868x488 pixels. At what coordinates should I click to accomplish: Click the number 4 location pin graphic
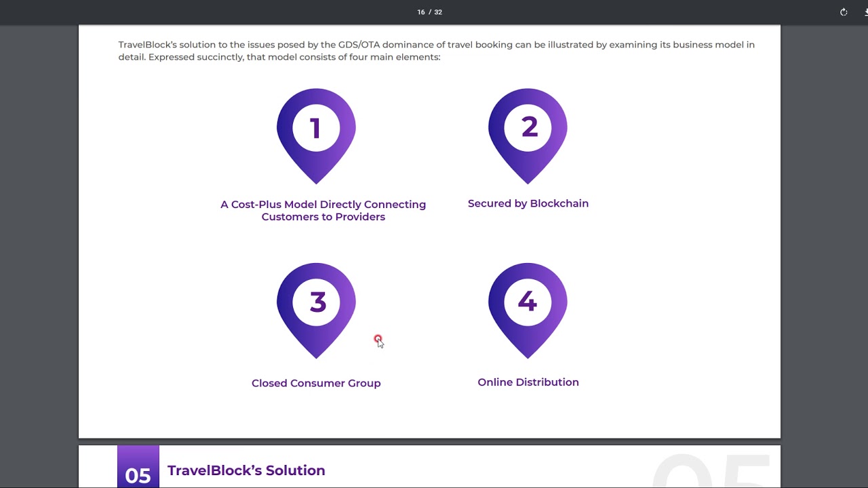tap(528, 311)
